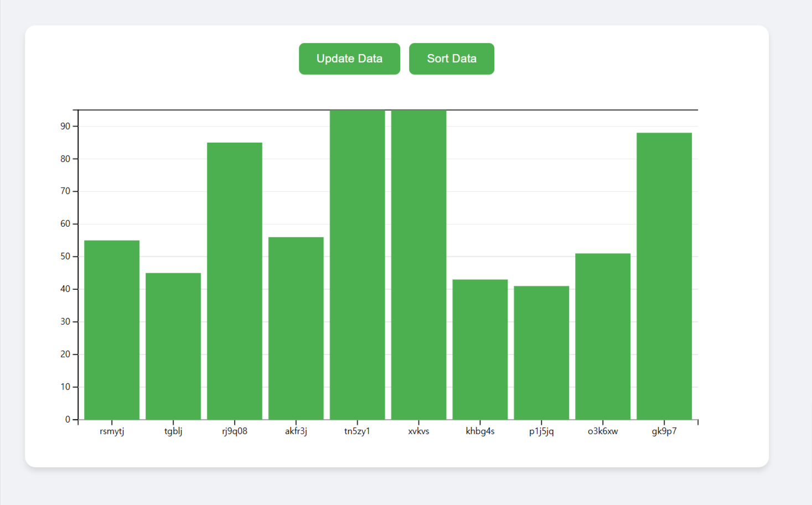Click the p1j5jq x-axis label
This screenshot has width=812, height=505.
click(541, 431)
